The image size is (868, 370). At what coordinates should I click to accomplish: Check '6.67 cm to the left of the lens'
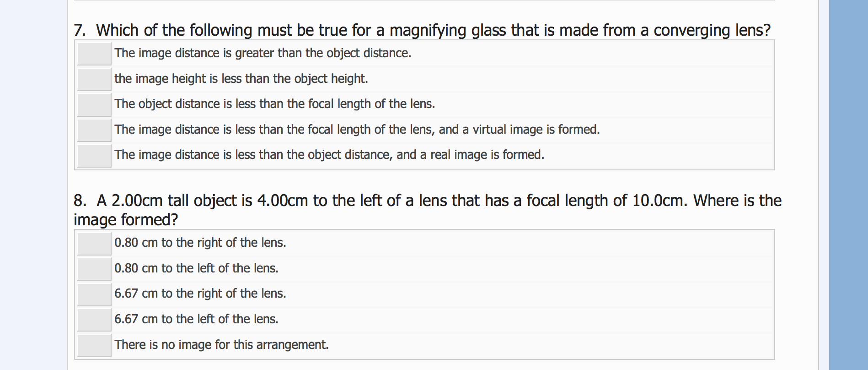[95, 321]
